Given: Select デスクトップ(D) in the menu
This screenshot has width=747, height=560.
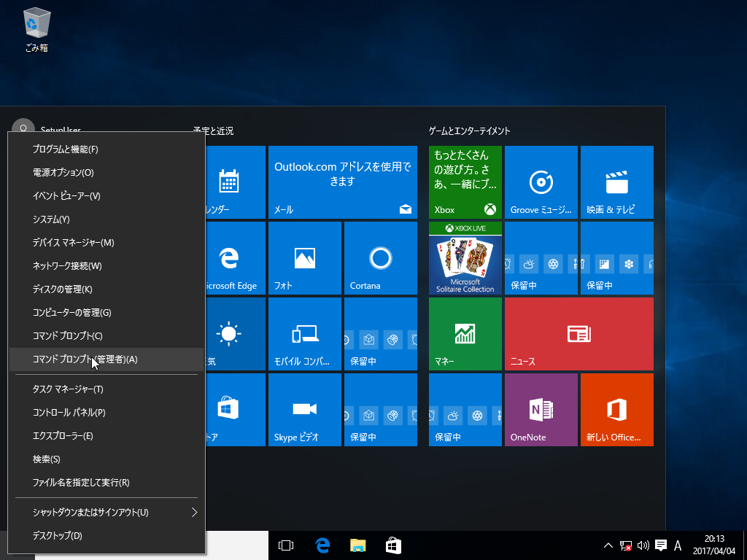Looking at the screenshot, I should (107, 536).
